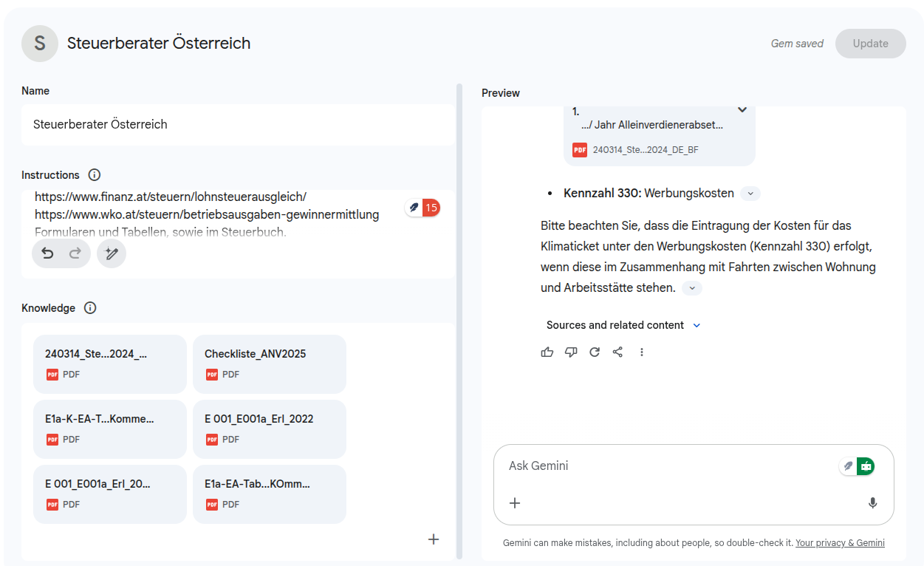The height and width of the screenshot is (566, 924).
Task: Click the thumbs up icon on response
Action: tap(547, 352)
